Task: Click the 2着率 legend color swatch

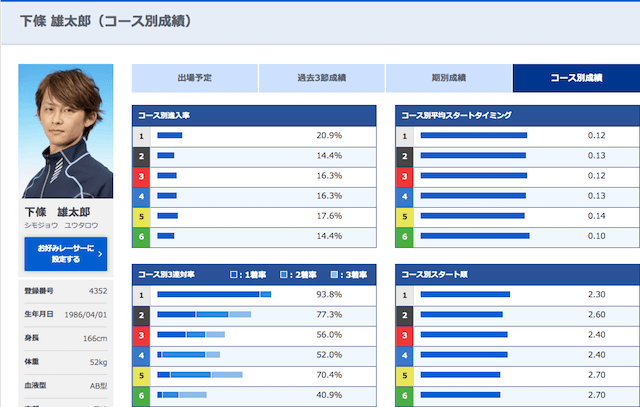Action: [x=284, y=274]
